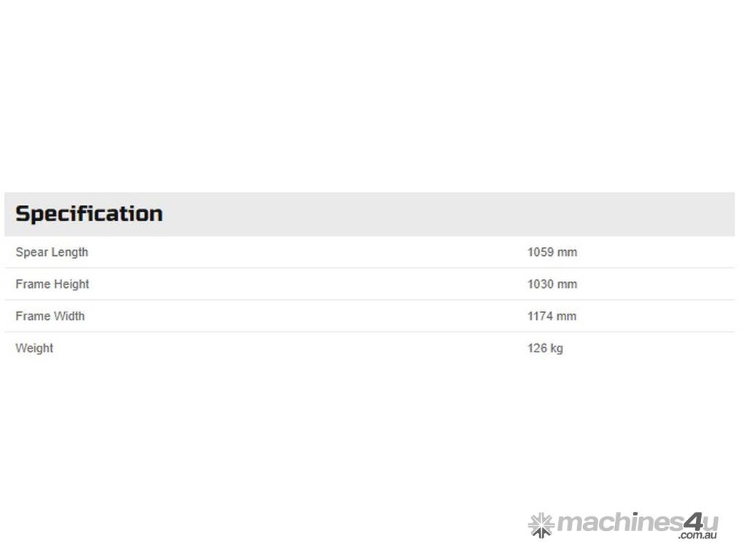The height and width of the screenshot is (560, 747).
Task: Click the "mm" unit after 1030
Action: click(568, 284)
